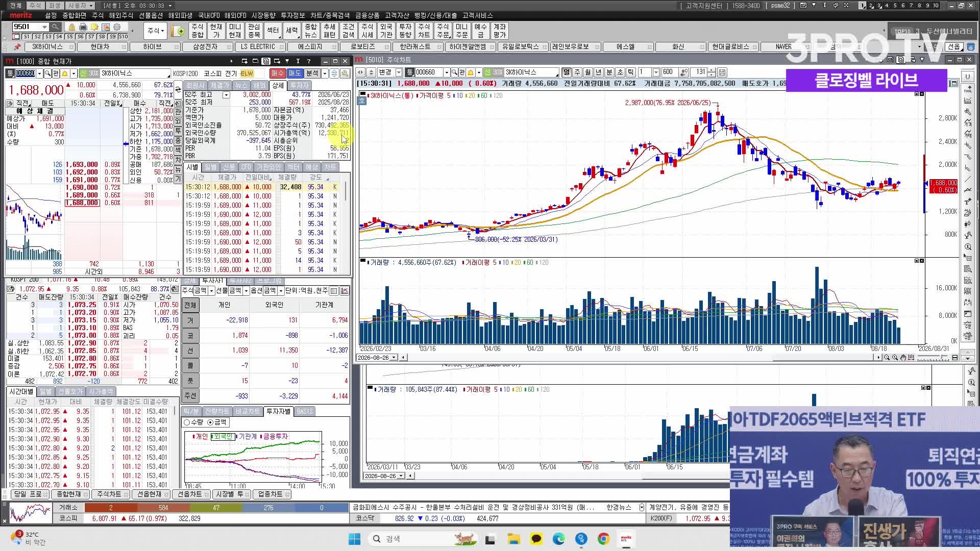
Task: Click the 매수 buy button
Action: tap(277, 73)
